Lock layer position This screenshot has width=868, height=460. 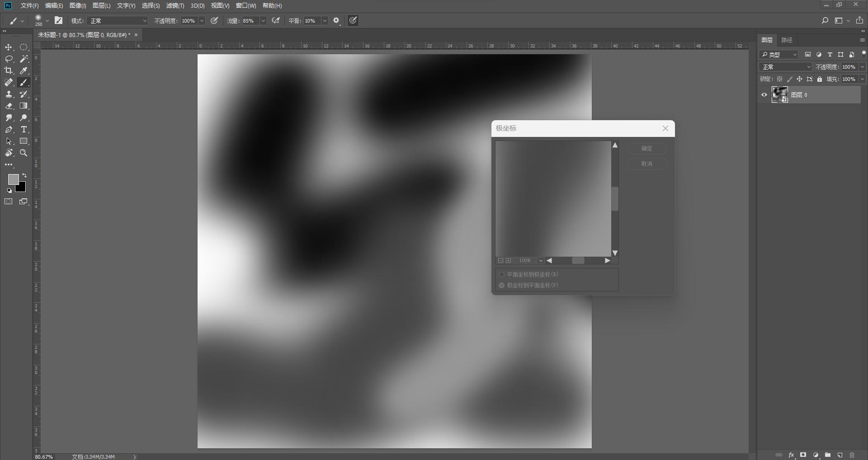tap(799, 79)
